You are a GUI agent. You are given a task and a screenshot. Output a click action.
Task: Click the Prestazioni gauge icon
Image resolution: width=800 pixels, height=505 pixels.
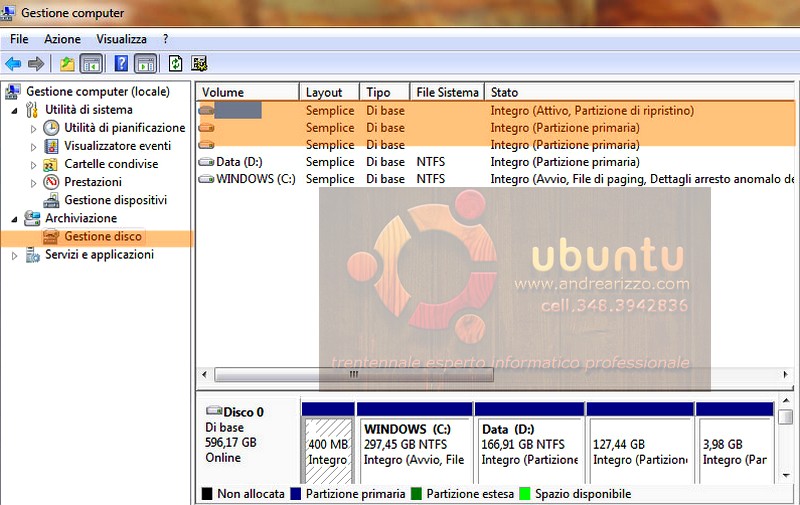pos(51,182)
